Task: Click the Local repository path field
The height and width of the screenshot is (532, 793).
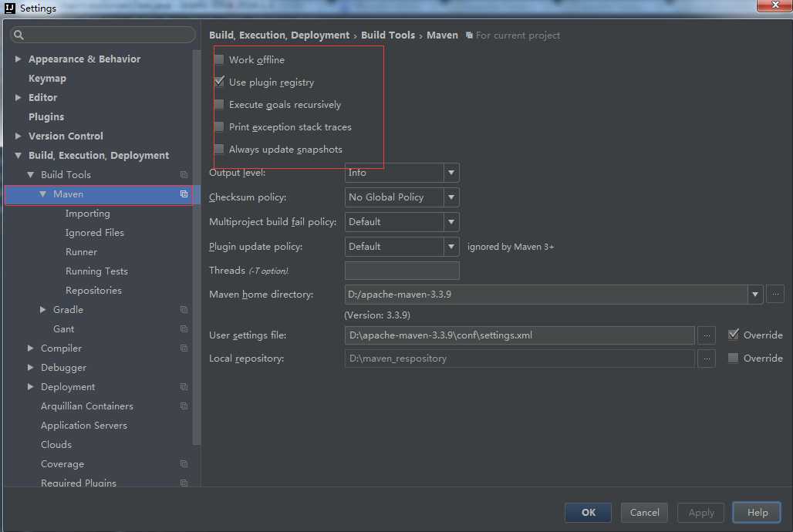Action: 519,359
